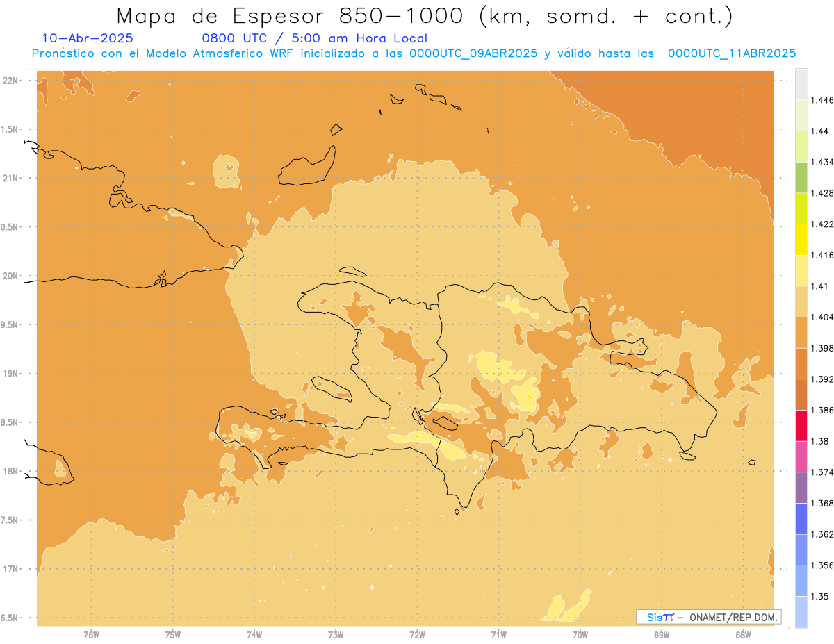Click the legend value '1.386'
The width and height of the screenshot is (834, 644).
[x=821, y=411]
